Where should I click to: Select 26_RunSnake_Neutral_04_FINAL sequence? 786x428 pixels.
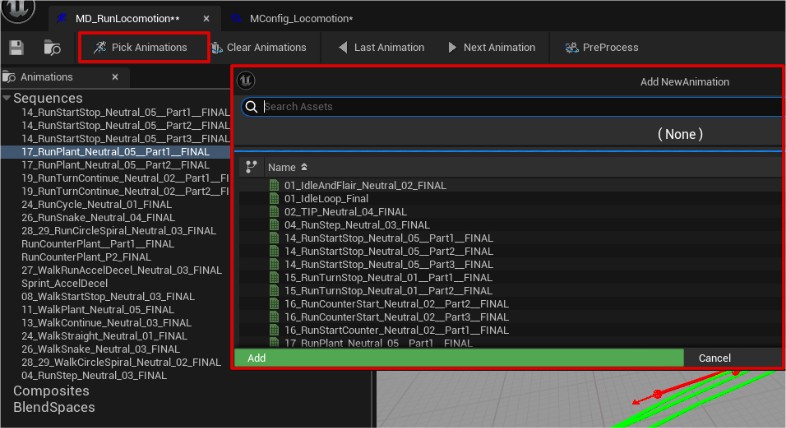click(x=98, y=218)
